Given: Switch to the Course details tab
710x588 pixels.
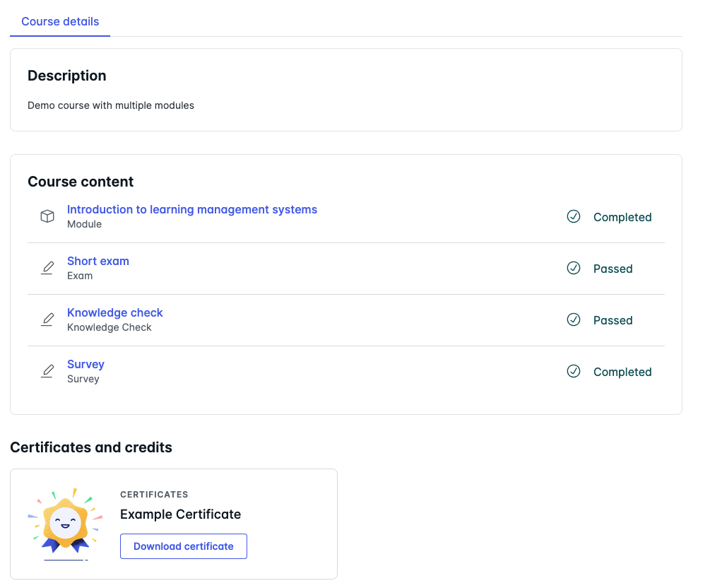Looking at the screenshot, I should (x=59, y=21).
